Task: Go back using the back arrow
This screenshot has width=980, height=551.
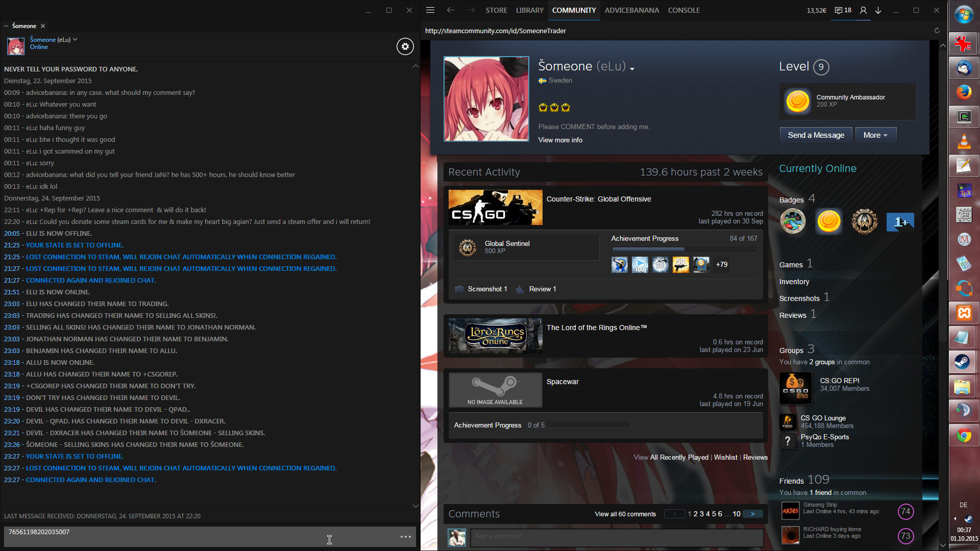Action: click(450, 10)
